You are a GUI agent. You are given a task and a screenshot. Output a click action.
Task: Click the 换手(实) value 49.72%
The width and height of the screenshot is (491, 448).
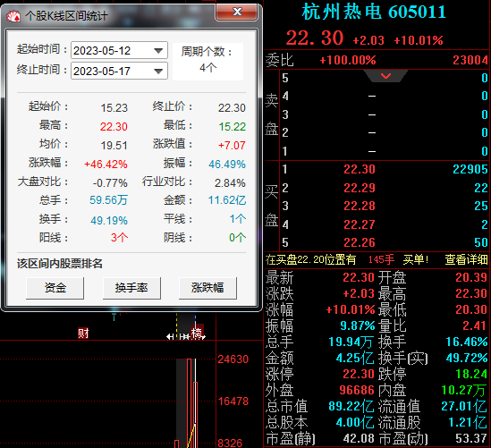click(467, 359)
